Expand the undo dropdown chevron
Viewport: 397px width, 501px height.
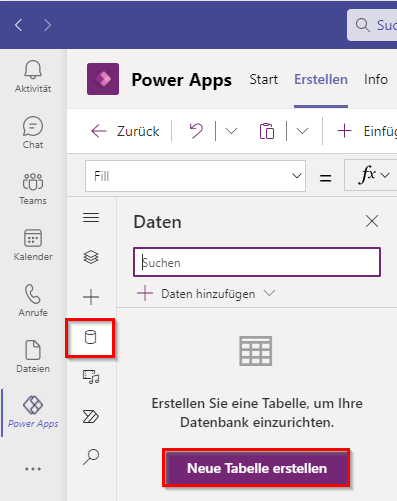(231, 131)
